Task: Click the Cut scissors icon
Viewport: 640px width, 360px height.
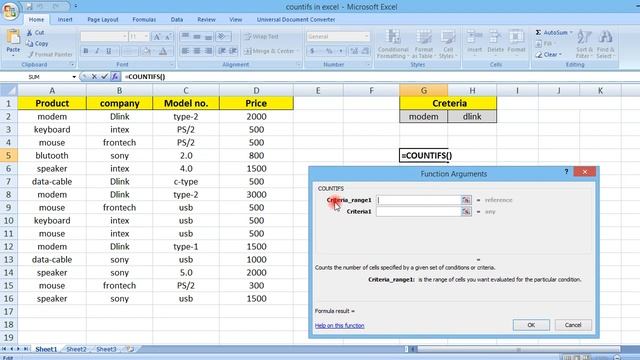Action: (x=29, y=32)
